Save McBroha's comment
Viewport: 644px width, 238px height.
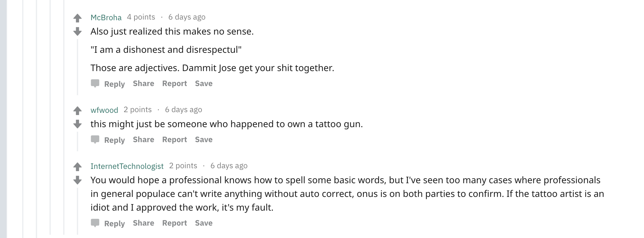(x=204, y=83)
